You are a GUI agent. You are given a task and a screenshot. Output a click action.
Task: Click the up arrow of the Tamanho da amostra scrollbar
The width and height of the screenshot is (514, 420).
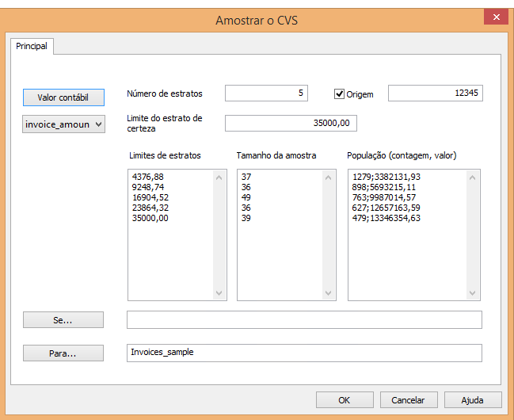point(328,178)
